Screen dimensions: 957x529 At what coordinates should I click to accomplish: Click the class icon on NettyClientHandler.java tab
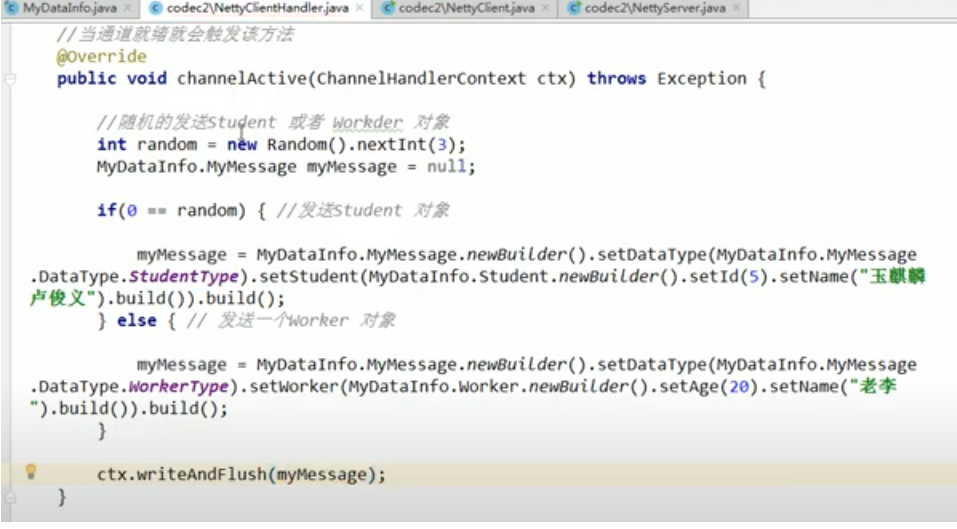pos(156,8)
